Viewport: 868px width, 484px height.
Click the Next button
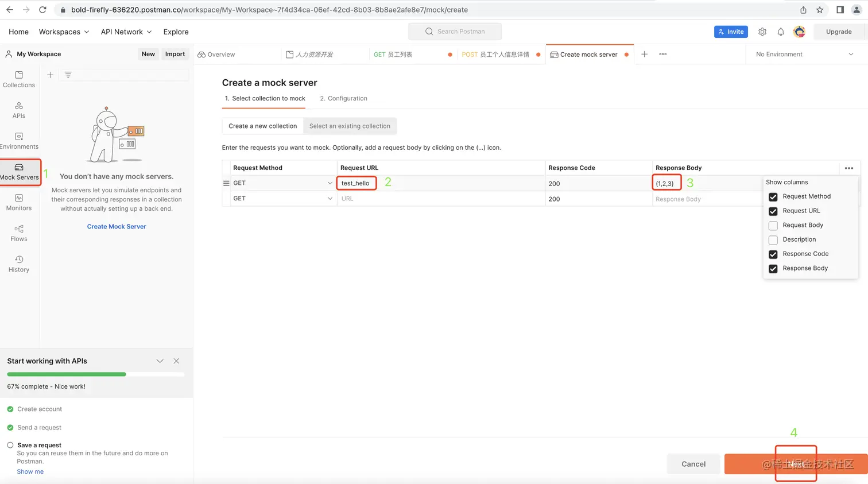796,464
